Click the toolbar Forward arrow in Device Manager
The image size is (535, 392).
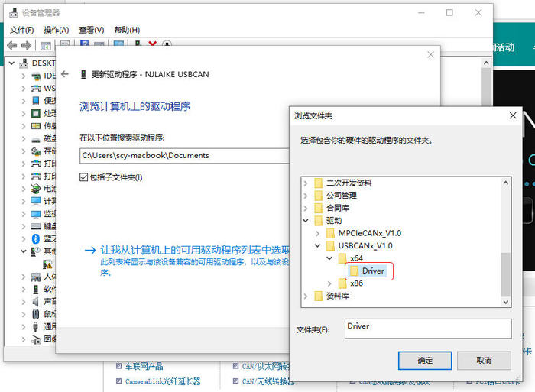pyautogui.click(x=26, y=45)
